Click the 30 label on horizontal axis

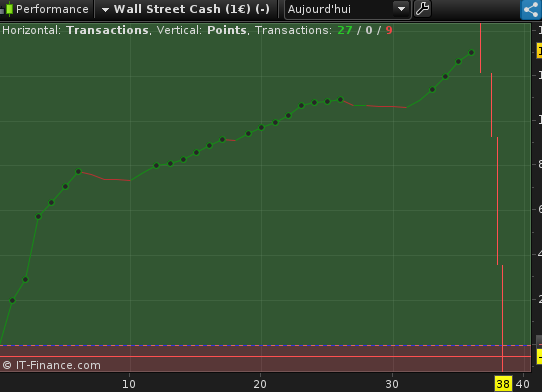click(x=392, y=384)
